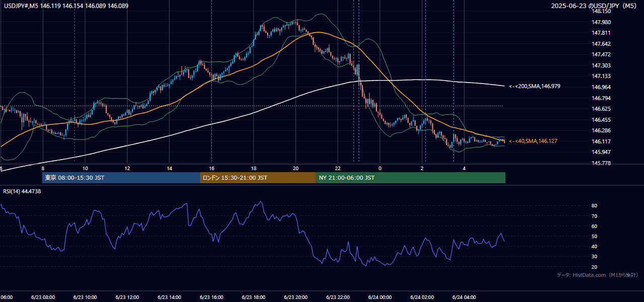
Task: Click the RSI scale value 50
Action: point(595,236)
